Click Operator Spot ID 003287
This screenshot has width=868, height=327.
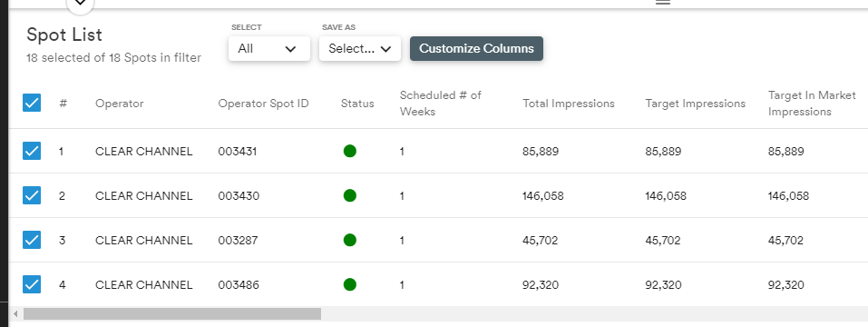pos(238,241)
